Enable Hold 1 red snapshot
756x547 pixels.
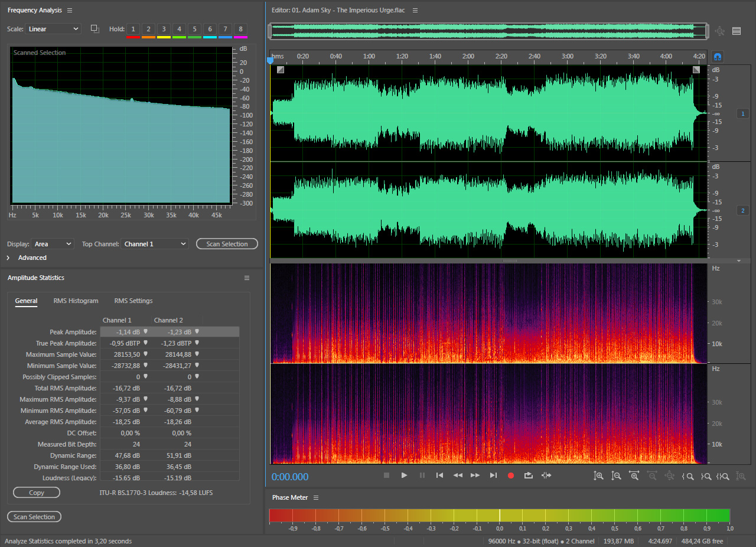(x=133, y=29)
